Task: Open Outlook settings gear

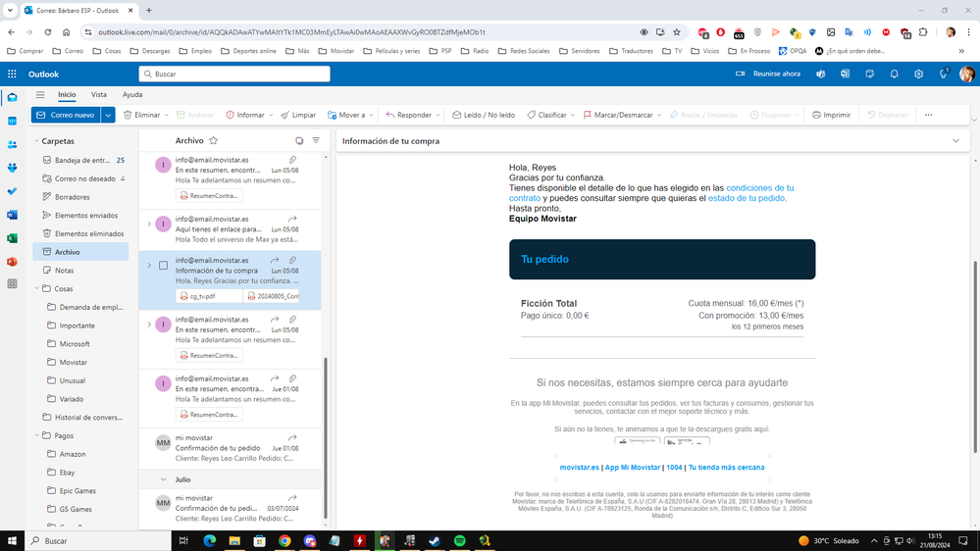Action: pyautogui.click(x=918, y=74)
